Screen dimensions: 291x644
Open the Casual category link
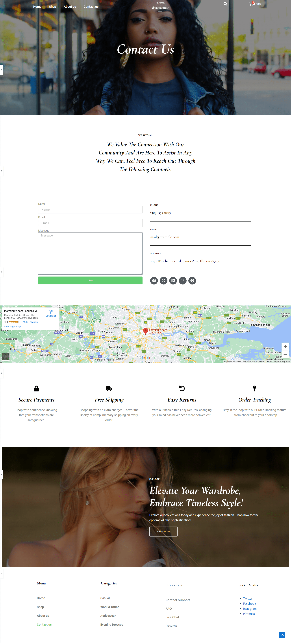pos(105,598)
